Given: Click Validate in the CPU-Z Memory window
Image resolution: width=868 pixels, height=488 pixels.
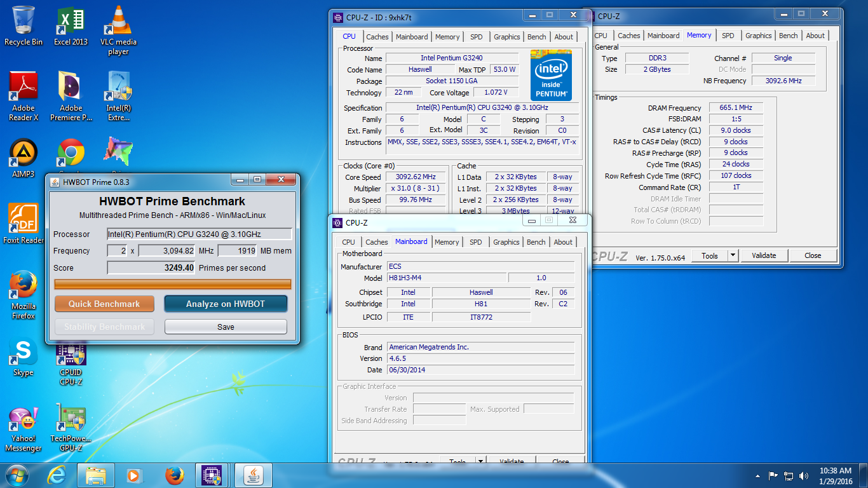Looking at the screenshot, I should point(764,255).
